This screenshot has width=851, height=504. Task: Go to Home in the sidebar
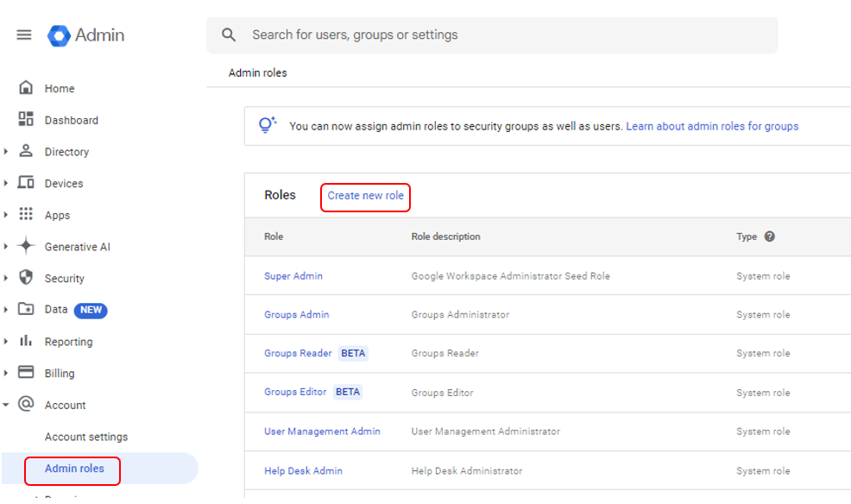point(60,88)
